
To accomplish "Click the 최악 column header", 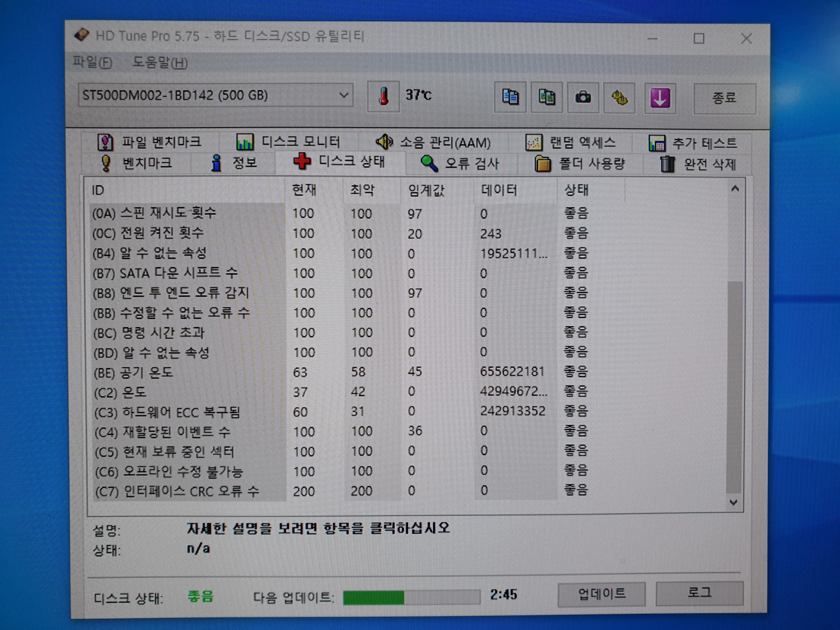I will [x=371, y=190].
